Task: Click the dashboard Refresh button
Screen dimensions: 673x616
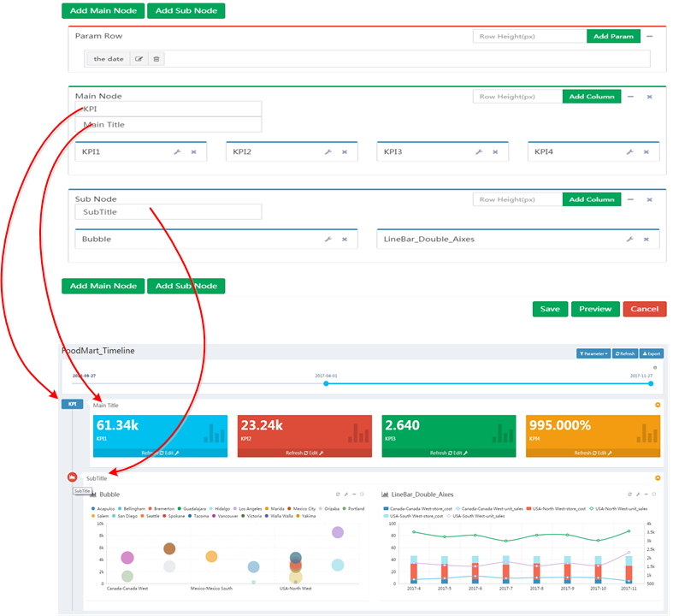Action: (x=625, y=353)
